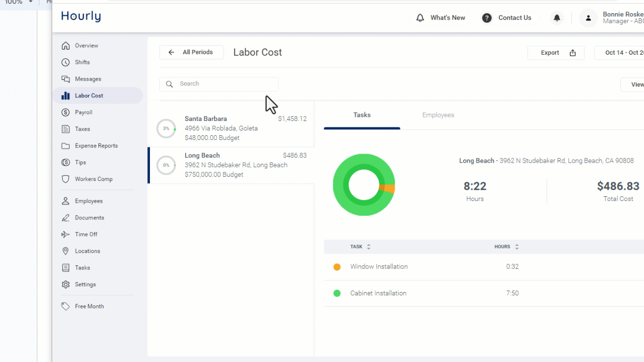644x362 pixels.
Task: Click the Messages chat bubble icon
Action: click(x=66, y=79)
